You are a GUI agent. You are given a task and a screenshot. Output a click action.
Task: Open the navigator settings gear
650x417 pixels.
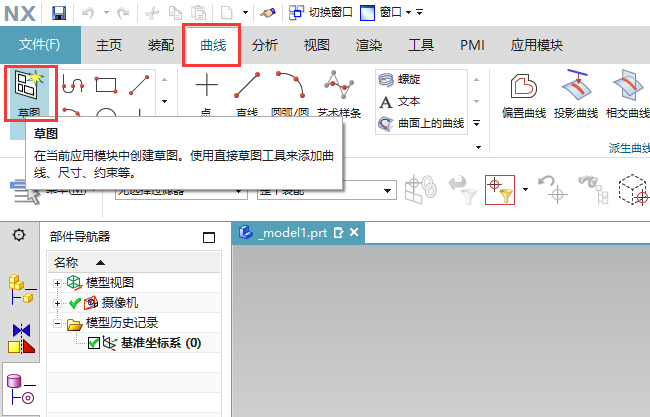point(19,235)
